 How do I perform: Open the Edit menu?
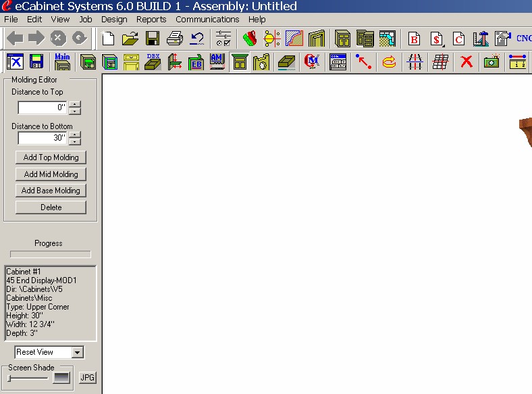(34, 20)
